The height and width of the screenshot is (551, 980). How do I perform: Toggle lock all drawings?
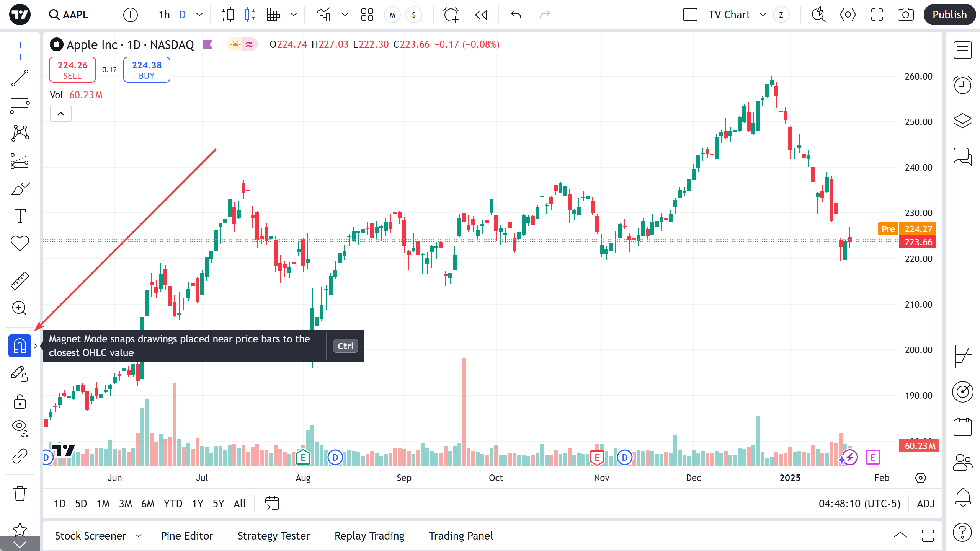pos(20,402)
